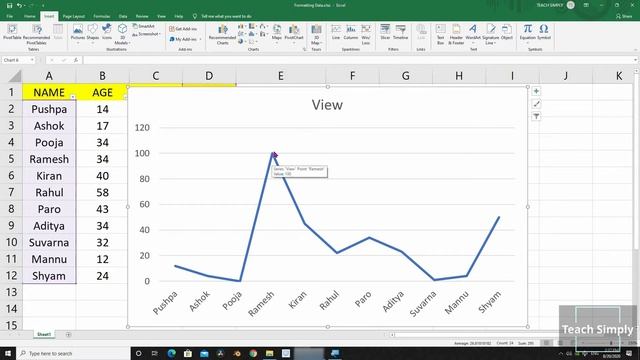Open the File tab
640x360 pixels.
pos(9,16)
